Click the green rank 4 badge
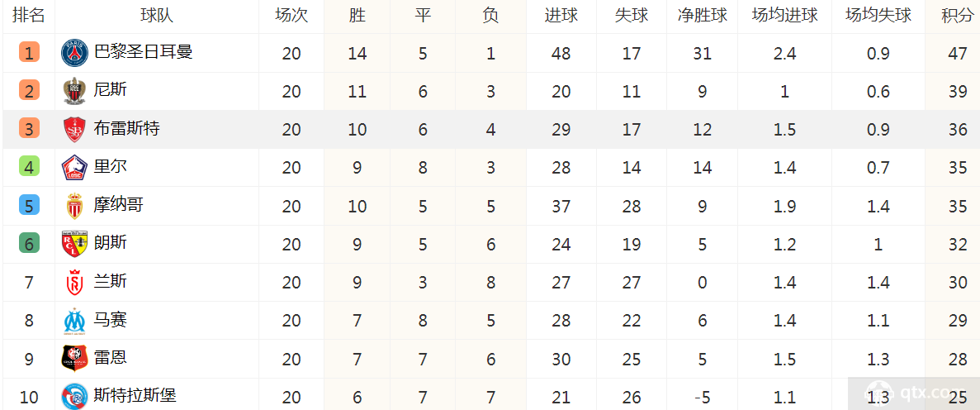The image size is (980, 410). pyautogui.click(x=29, y=167)
